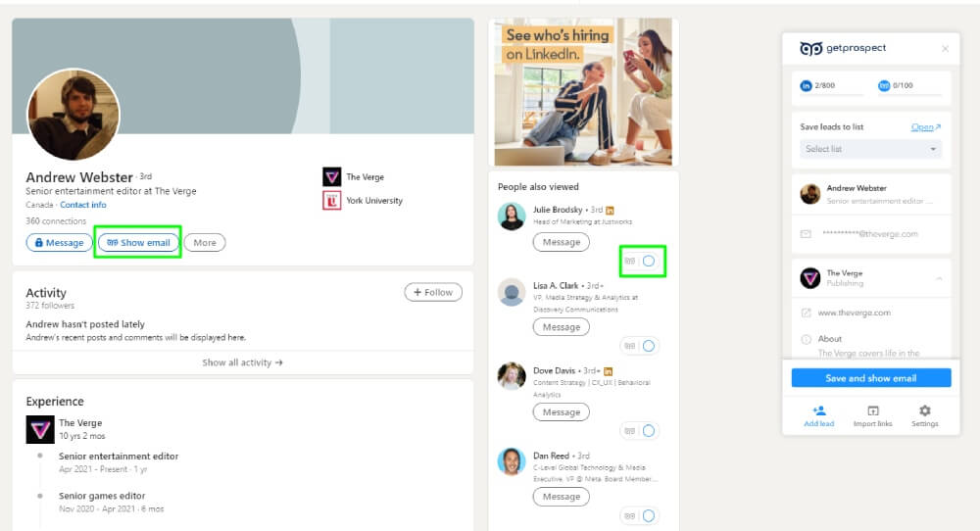Screen dimensions: 980x531
Task: Message Julie Brodsky
Action: (x=562, y=242)
